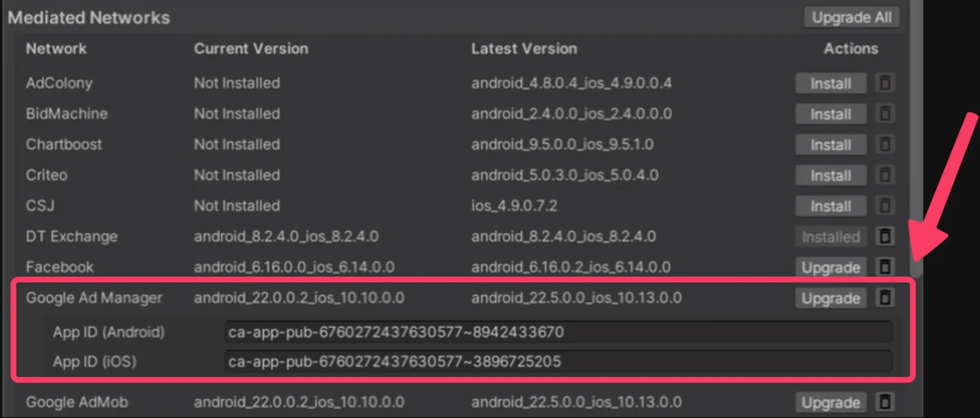Viewport: 980px width, 418px height.
Task: Click the trash icon for CSJ
Action: click(885, 206)
